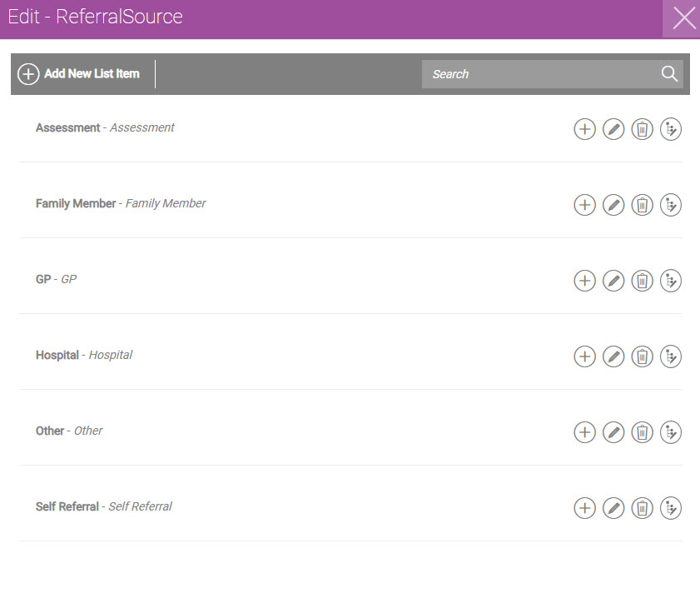Click the add (plus) icon for Assessment

coord(584,129)
